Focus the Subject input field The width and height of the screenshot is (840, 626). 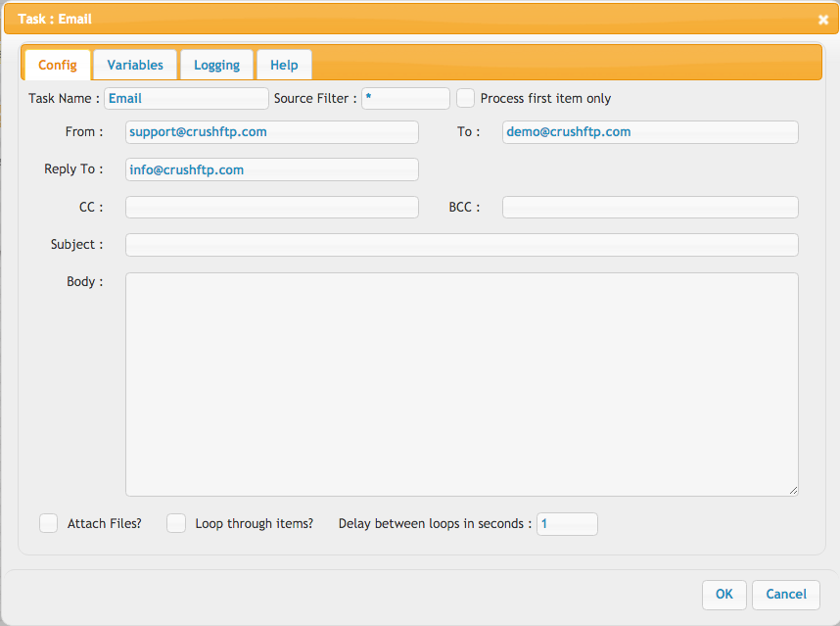462,244
